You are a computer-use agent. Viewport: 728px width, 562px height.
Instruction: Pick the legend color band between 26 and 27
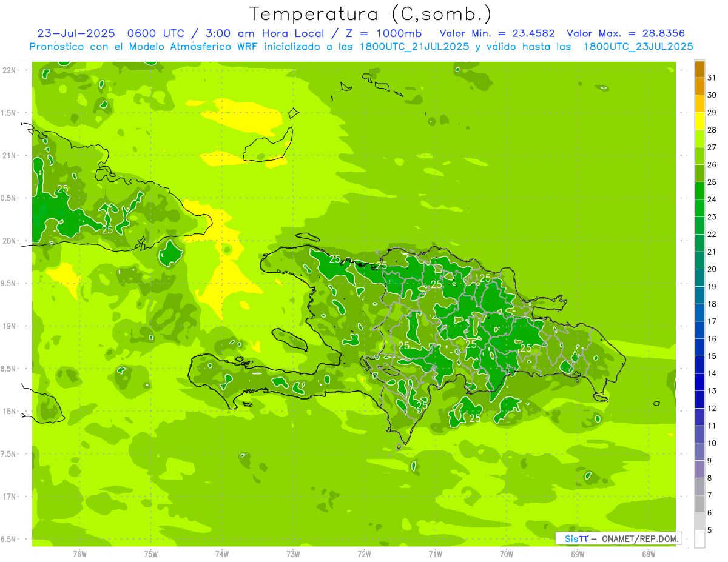tap(699, 156)
